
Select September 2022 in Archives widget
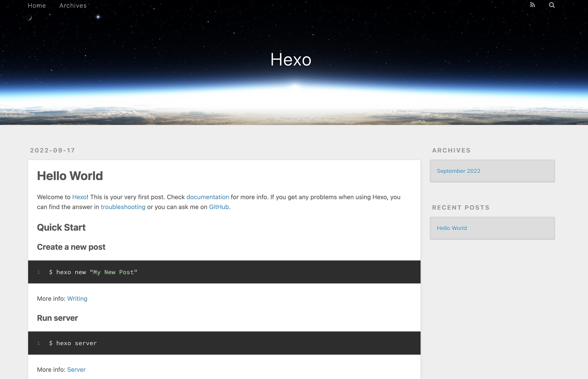click(458, 171)
